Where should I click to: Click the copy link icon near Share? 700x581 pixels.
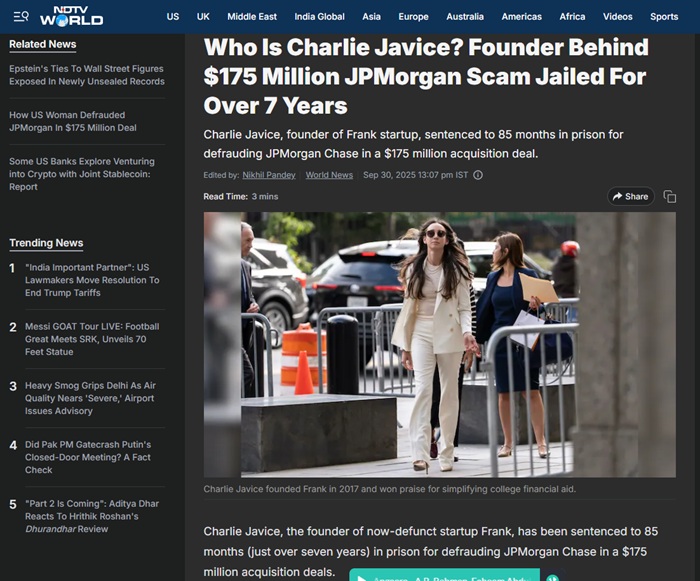[670, 196]
